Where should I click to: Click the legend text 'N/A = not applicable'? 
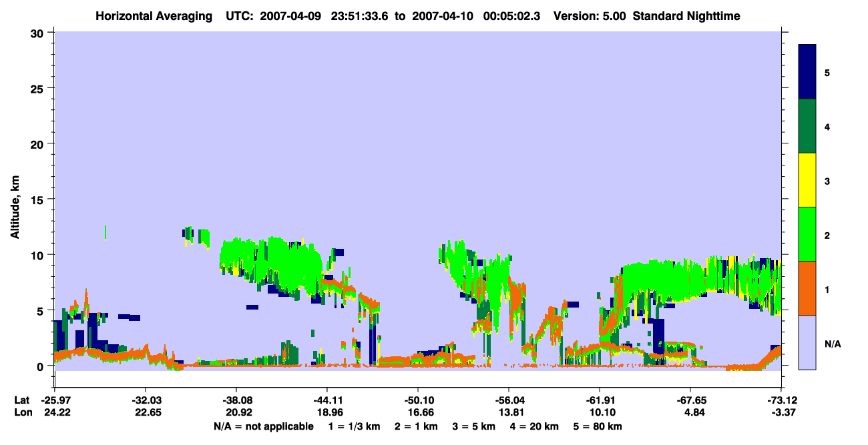point(263,426)
